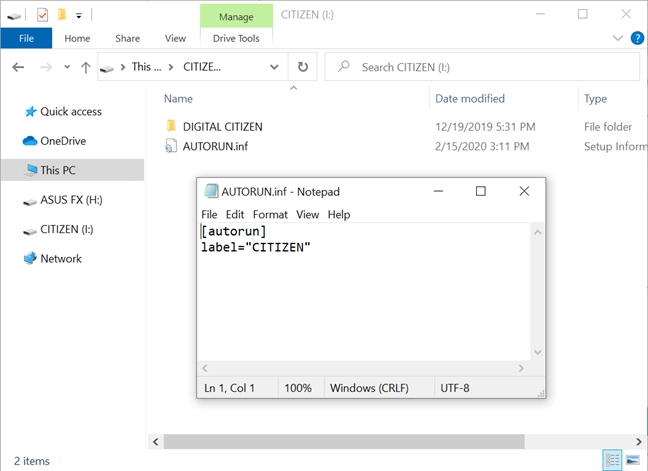Select CITIZEN (I:) in the navigation pane
This screenshot has height=471, width=648.
point(67,229)
